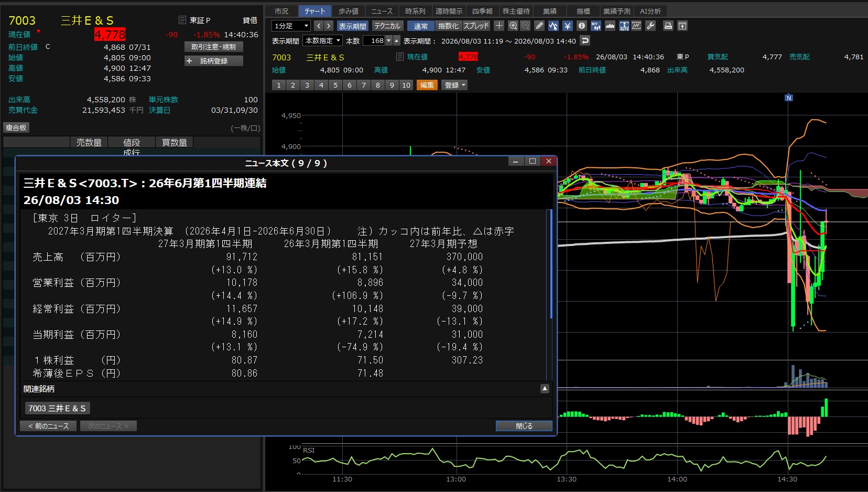Viewport: 868px width, 492px height.
Task: Open the 1分足 timeframe dropdown
Action: (291, 26)
